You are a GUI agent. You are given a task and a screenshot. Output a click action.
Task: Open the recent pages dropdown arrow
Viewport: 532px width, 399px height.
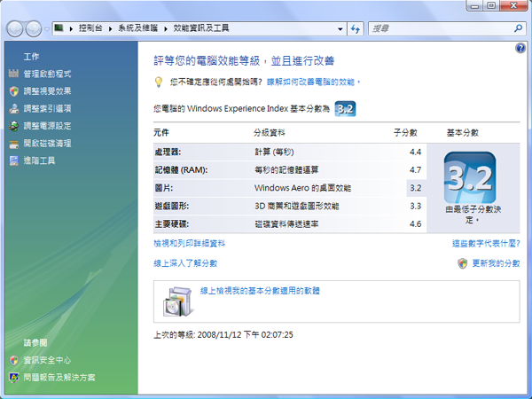[x=46, y=29]
